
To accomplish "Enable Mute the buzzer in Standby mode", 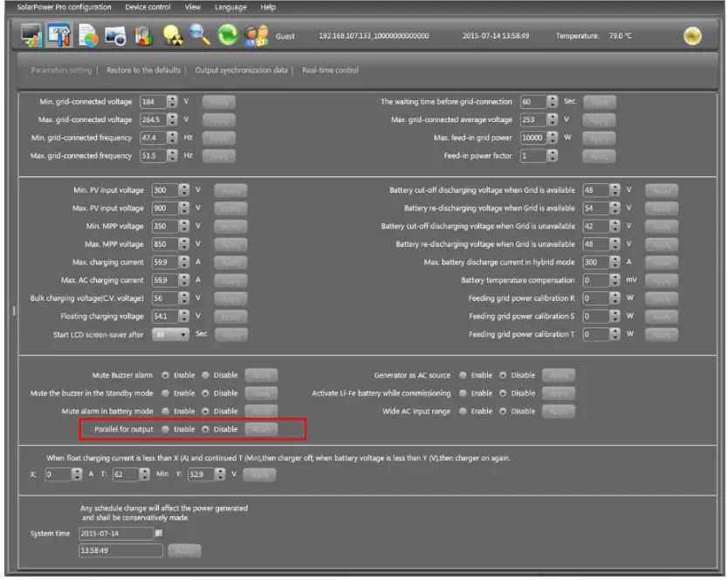I will point(165,393).
